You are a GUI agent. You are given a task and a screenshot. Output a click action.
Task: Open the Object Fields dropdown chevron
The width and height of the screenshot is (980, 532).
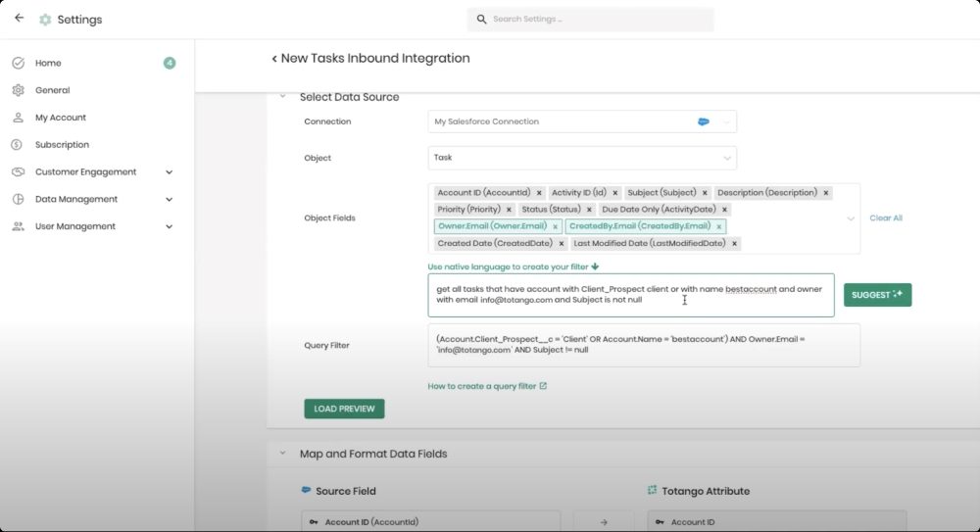coord(851,218)
